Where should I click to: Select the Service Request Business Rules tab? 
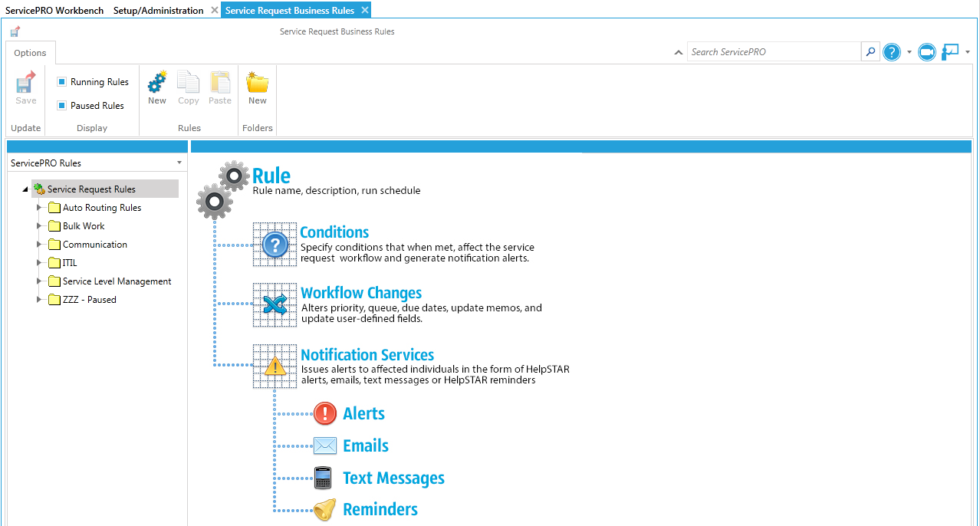[290, 10]
